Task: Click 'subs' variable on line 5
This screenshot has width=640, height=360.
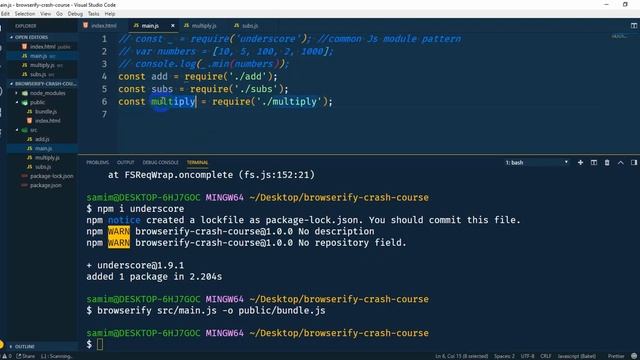Action: (x=162, y=89)
